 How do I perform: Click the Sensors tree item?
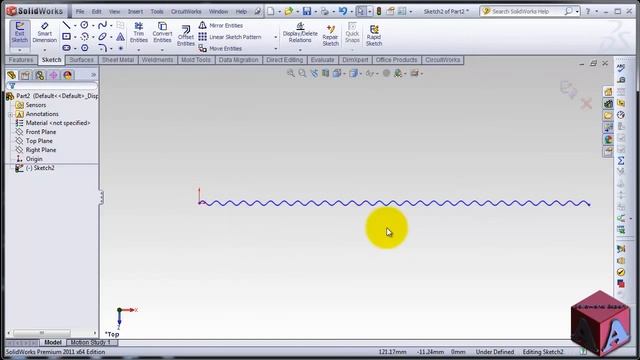(x=36, y=105)
